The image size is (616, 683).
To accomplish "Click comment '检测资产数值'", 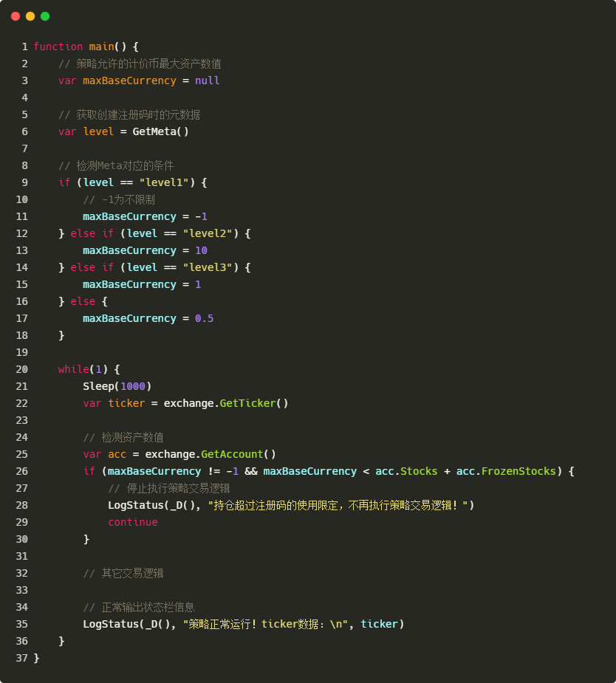I will coord(132,437).
